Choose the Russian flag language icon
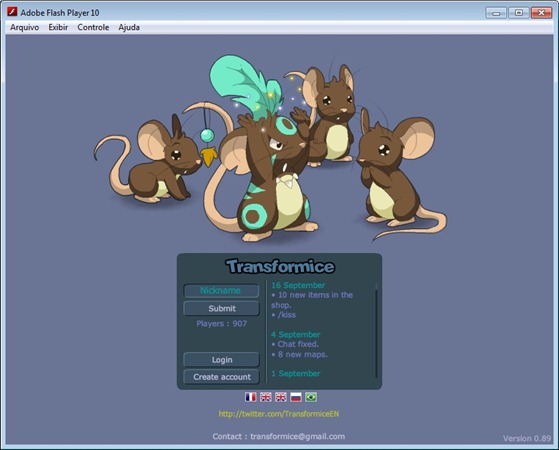Screen dimensions: 559x450 pos(296,397)
